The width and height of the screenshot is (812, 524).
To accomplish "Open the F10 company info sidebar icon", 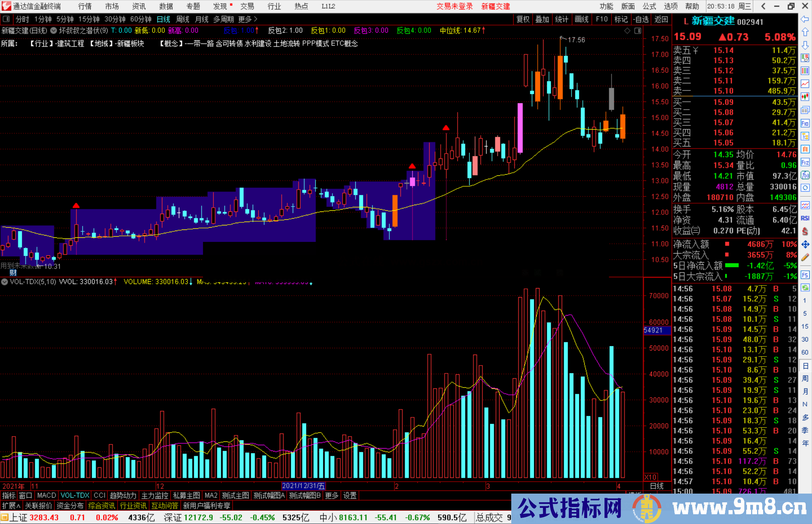I will coord(805,123).
